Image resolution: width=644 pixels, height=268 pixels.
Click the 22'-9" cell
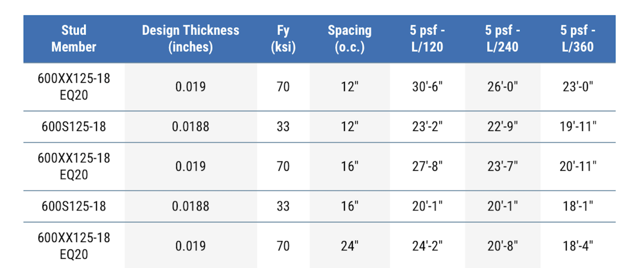point(502,127)
